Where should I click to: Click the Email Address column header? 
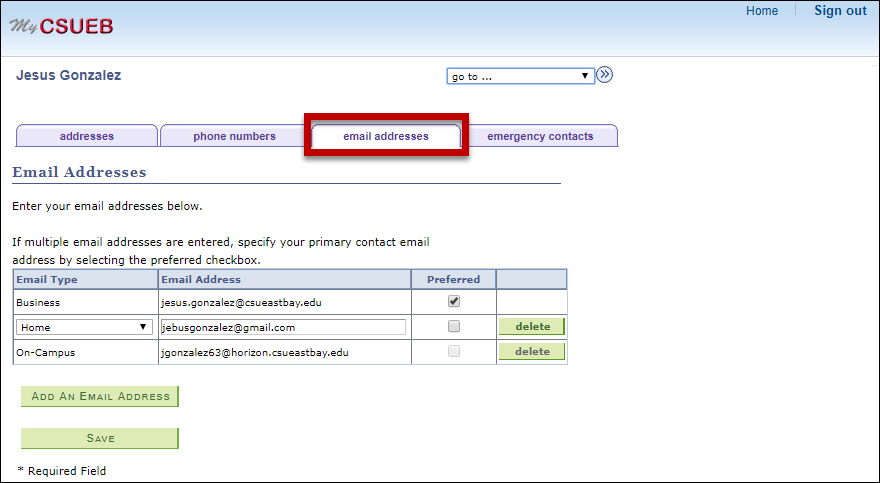click(285, 279)
